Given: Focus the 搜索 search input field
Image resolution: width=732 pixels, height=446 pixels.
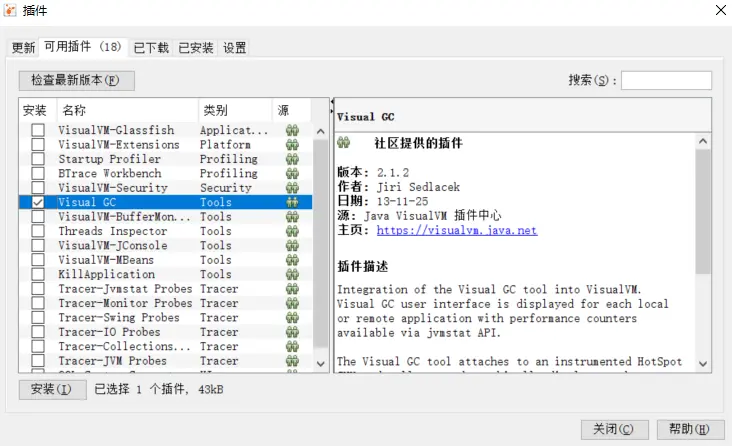Looking at the screenshot, I should (x=666, y=80).
